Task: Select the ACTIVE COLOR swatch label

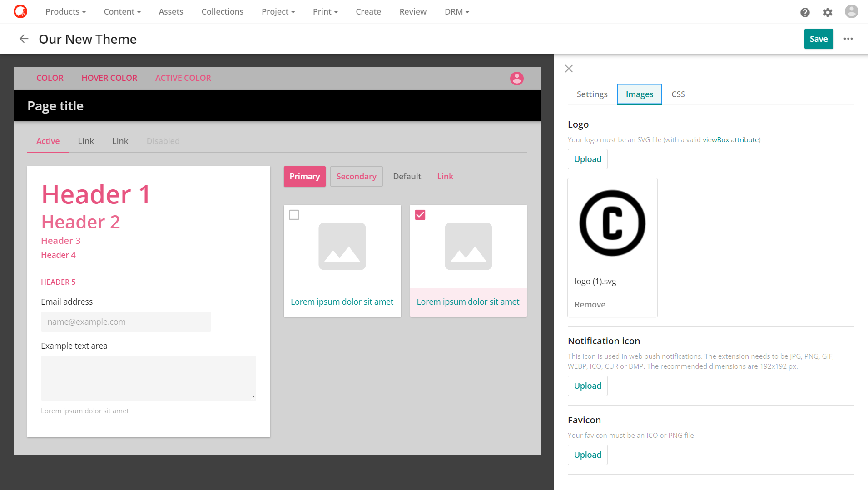Action: coord(183,78)
